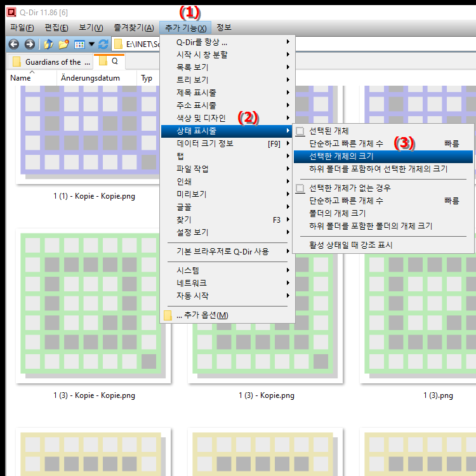The height and width of the screenshot is (476, 476).
Task: Open the 편집(E) menu
Action: (56, 28)
